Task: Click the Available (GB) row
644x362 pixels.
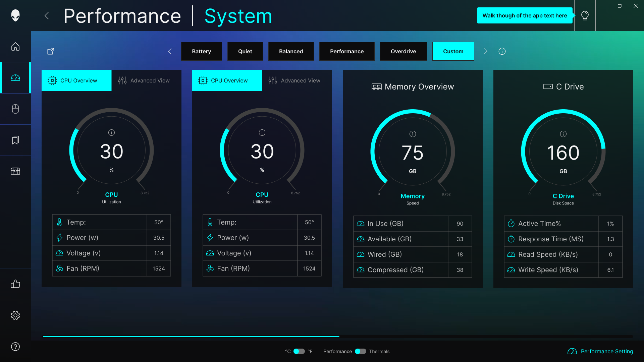Action: pos(413,239)
